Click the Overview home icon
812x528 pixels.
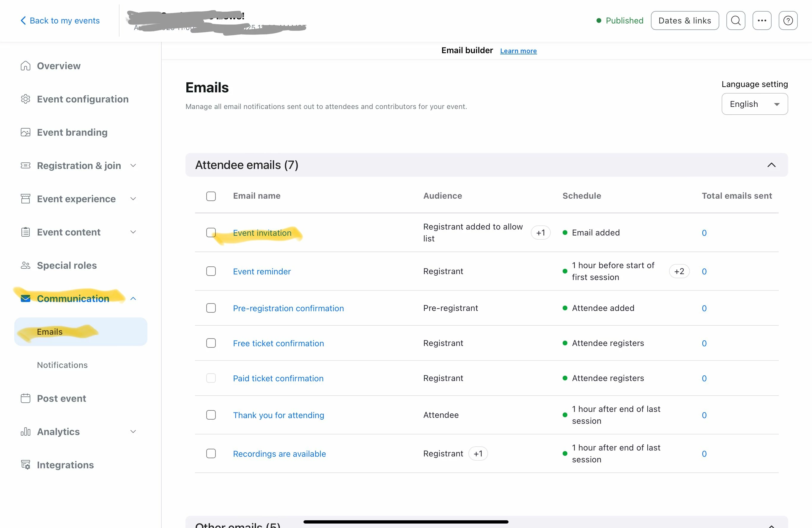coord(26,66)
